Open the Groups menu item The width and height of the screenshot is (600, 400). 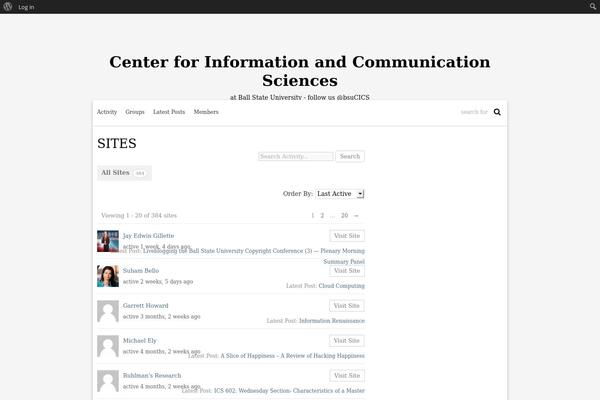(x=135, y=112)
